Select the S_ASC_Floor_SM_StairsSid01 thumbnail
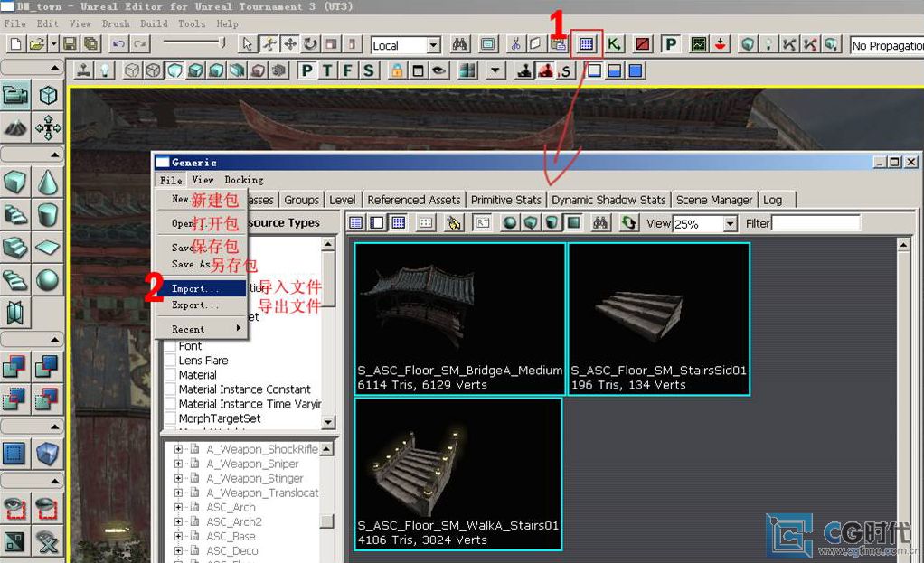This screenshot has height=563, width=924. 658,319
